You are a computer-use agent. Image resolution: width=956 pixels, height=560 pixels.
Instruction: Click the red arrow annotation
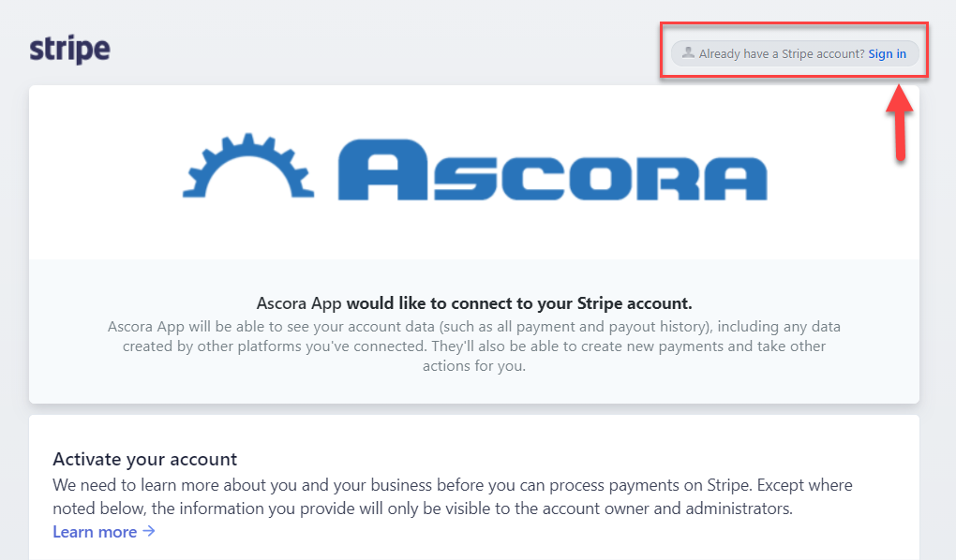900,123
